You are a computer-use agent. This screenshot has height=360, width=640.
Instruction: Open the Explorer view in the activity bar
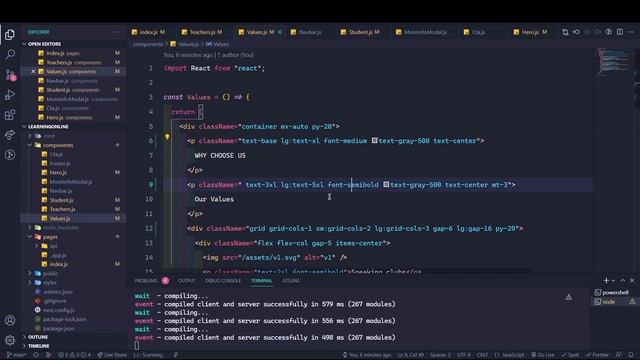(x=10, y=34)
